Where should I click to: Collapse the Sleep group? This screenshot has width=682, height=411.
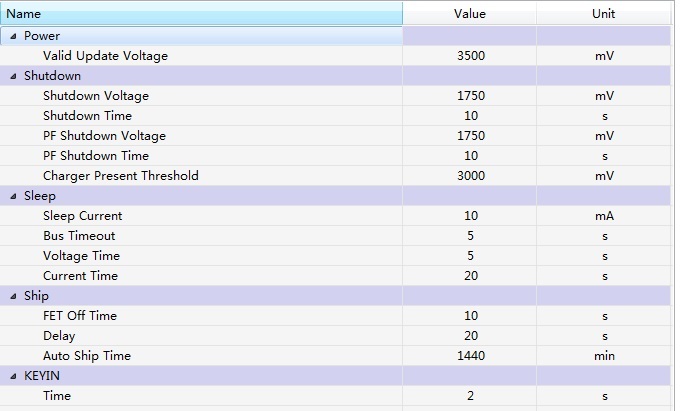pyautogui.click(x=13, y=196)
